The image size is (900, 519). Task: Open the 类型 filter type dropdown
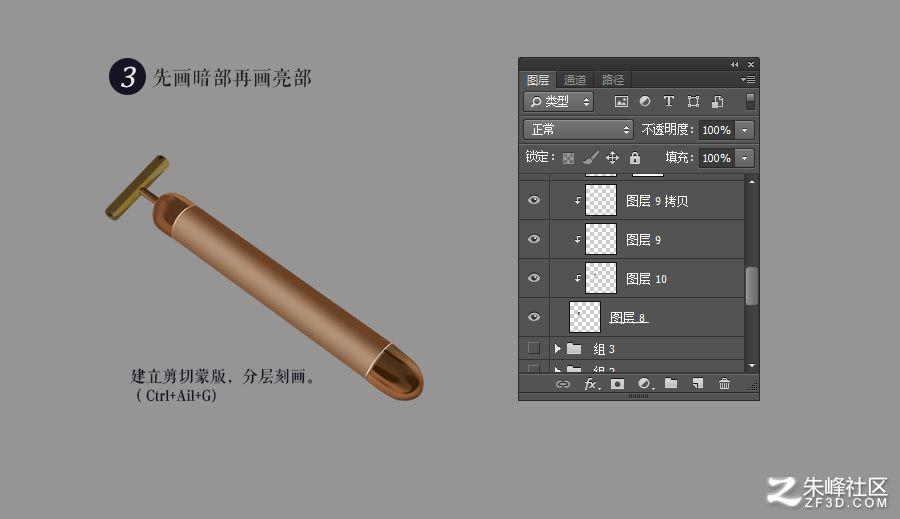[x=558, y=102]
